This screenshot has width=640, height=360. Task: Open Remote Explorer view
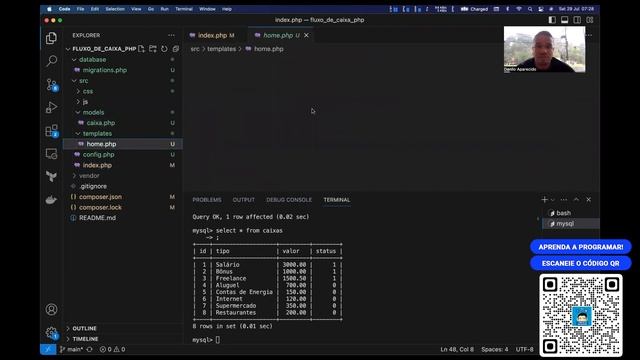(x=51, y=154)
